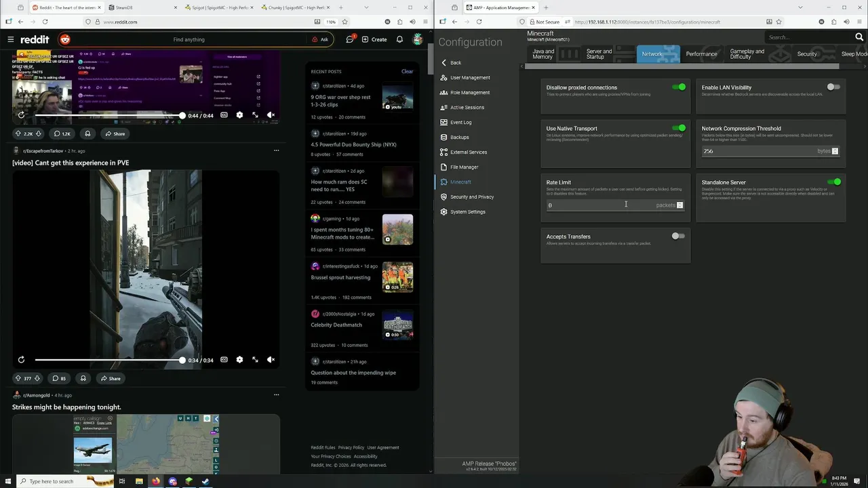The width and height of the screenshot is (868, 488).
Task: Open options menu for EscapefromTarkov post
Action: pos(276,150)
